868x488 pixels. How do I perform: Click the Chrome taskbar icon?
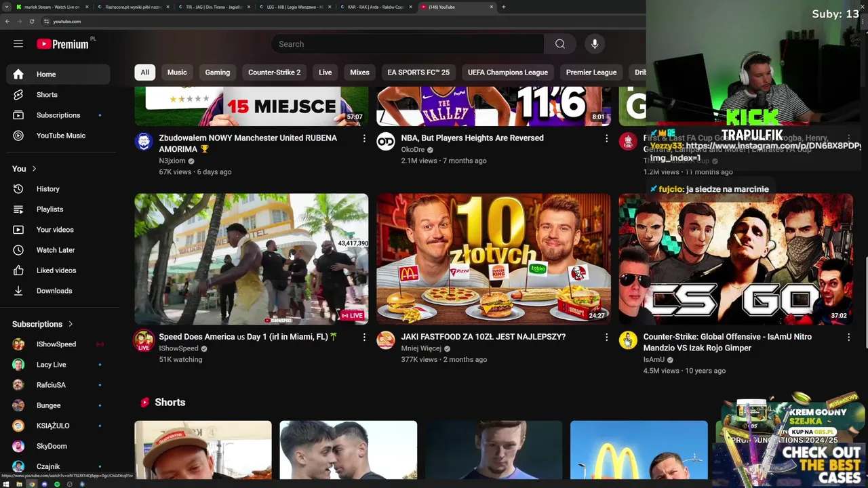(x=32, y=484)
